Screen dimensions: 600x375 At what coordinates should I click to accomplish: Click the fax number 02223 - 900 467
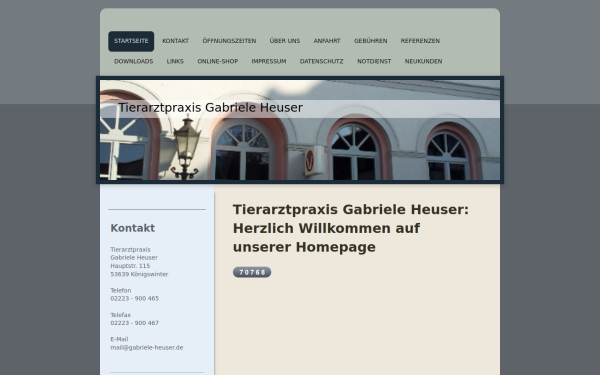(134, 323)
